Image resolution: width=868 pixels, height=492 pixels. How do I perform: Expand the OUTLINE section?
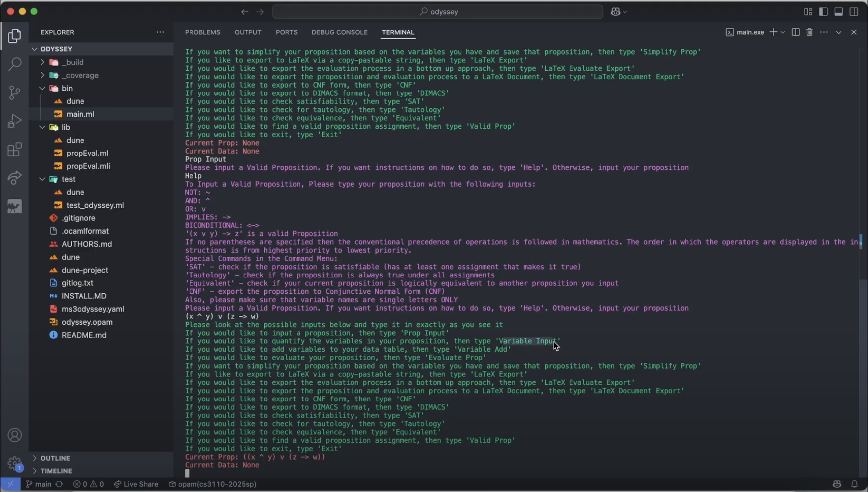[x=55, y=458]
